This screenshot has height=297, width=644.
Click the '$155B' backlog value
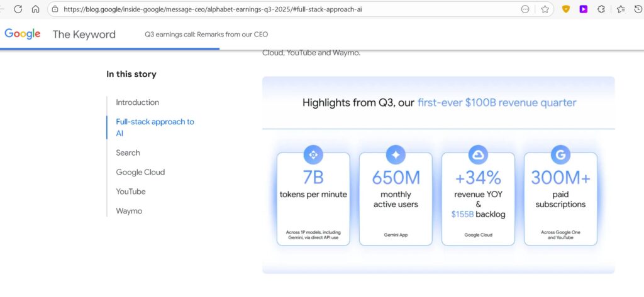pos(462,214)
